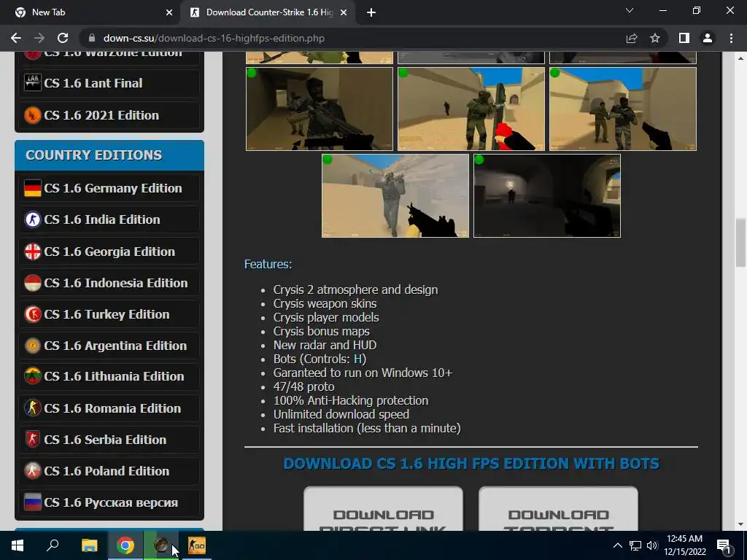Open a new browser tab
This screenshot has height=560, width=747.
tap(371, 12)
